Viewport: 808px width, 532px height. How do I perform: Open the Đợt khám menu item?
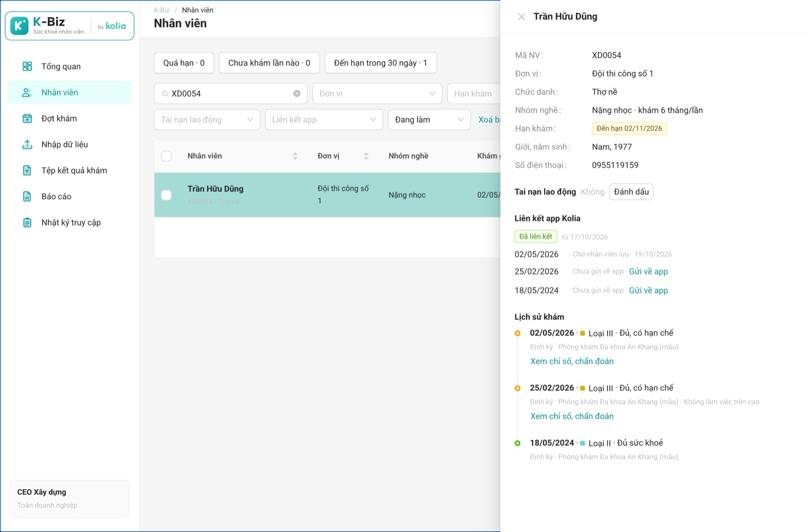click(x=70, y=119)
